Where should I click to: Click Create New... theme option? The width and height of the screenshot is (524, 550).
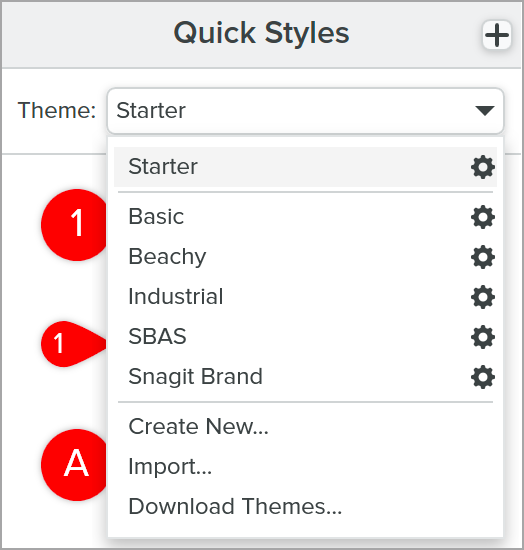point(305,427)
